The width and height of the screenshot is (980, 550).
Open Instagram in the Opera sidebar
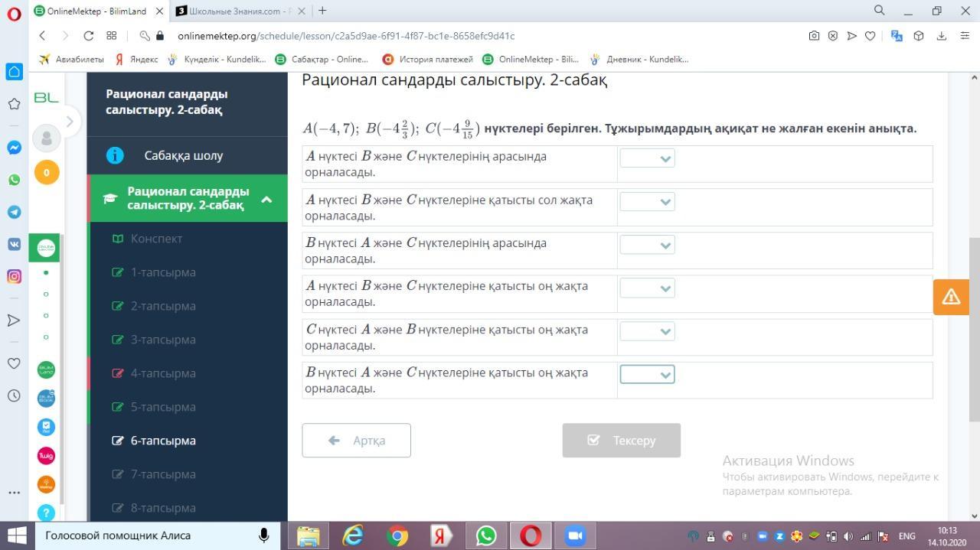[x=14, y=276]
